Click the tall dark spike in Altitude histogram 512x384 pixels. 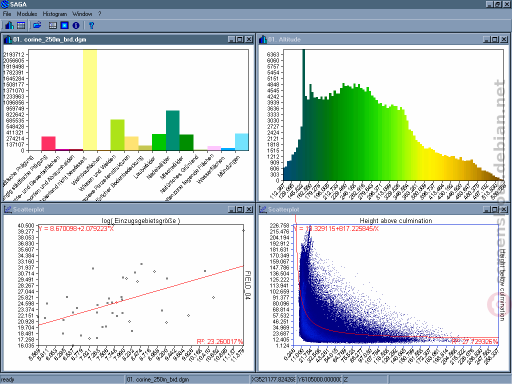[304, 115]
